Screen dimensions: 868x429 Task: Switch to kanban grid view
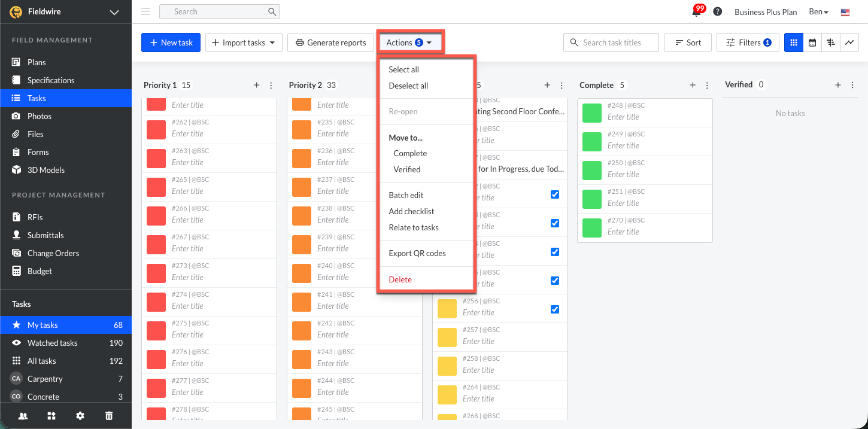[x=794, y=42]
